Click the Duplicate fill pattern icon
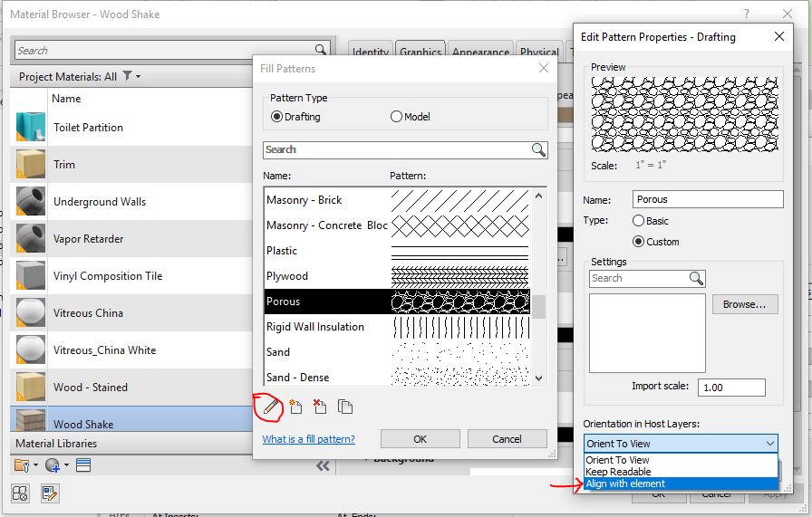Viewport: 812px width, 517px height. point(345,407)
